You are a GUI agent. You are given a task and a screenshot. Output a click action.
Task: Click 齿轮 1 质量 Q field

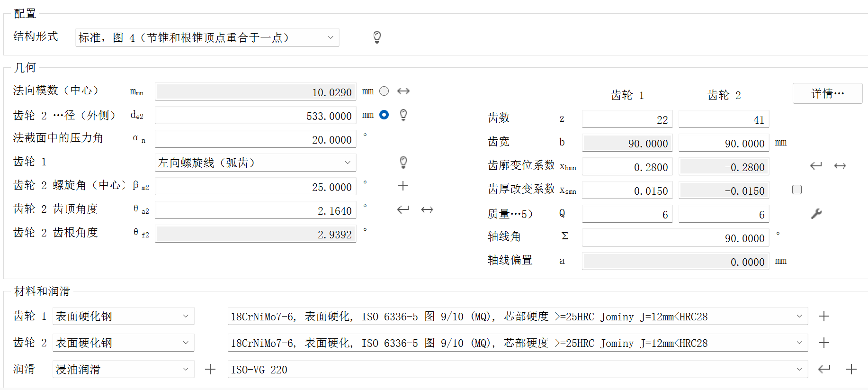click(x=627, y=214)
